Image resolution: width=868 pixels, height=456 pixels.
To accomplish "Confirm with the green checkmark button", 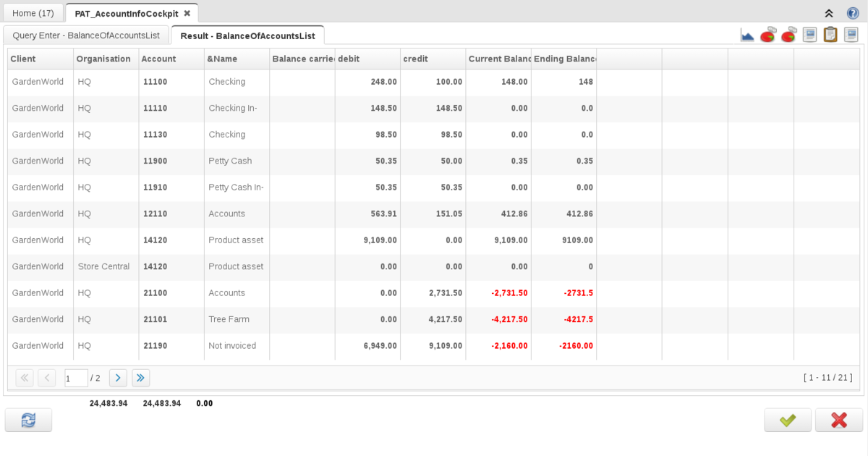I will pyautogui.click(x=788, y=420).
